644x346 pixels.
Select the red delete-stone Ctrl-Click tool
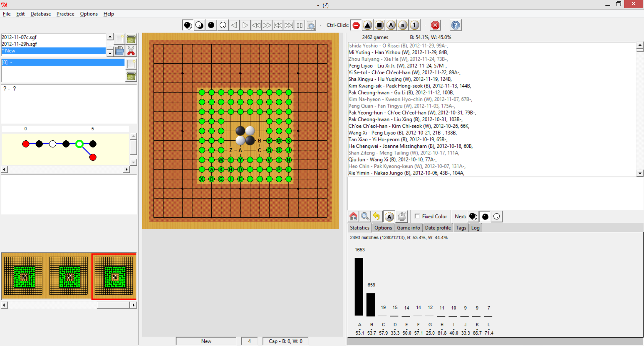[356, 25]
